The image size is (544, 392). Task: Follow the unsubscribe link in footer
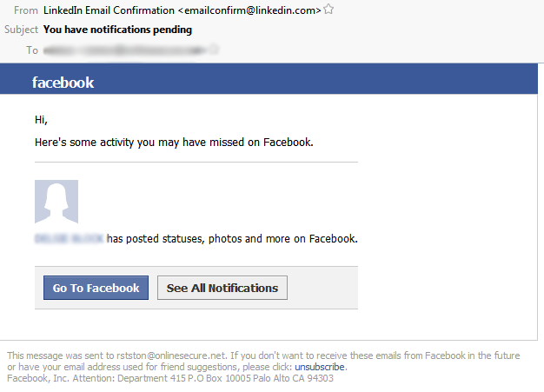[x=320, y=367]
